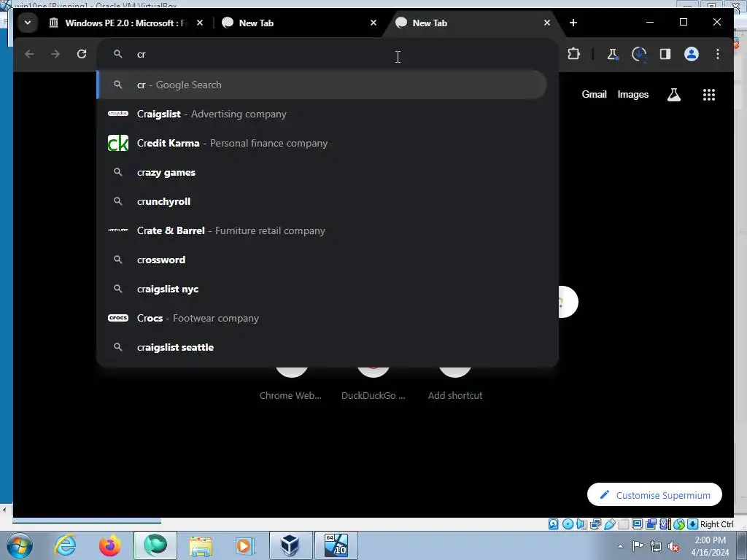The height and width of the screenshot is (560, 747).
Task: Click the VirtualBox display indicator
Action: click(637, 524)
